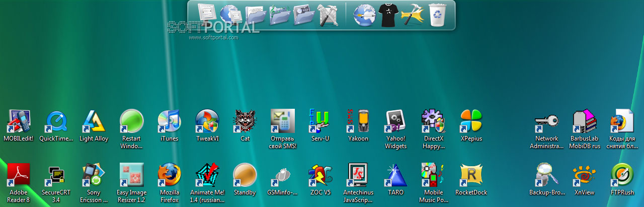
Task: Select the Adobe Reader 8 shortcut
Action: click(x=19, y=182)
